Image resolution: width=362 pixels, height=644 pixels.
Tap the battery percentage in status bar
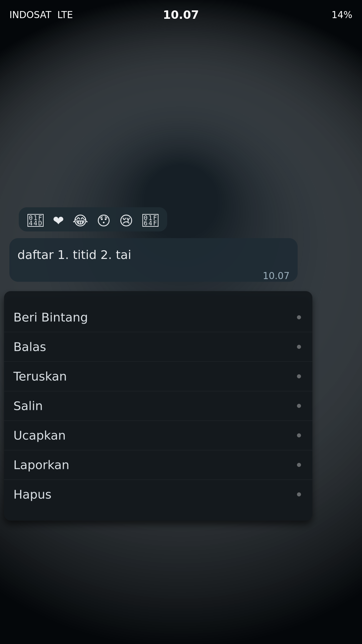[x=342, y=15]
